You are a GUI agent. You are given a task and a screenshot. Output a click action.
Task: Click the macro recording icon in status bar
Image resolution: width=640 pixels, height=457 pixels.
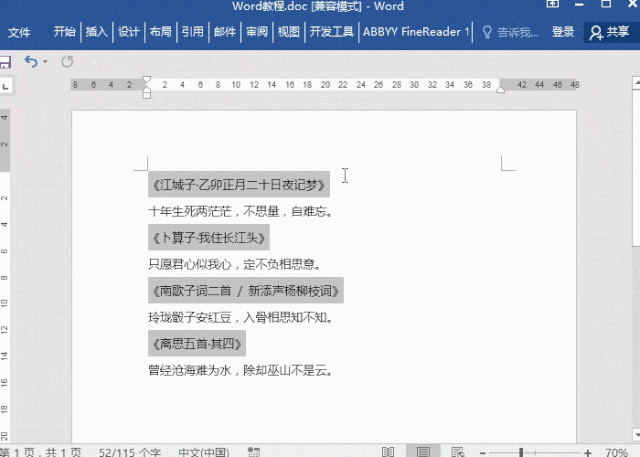point(254,452)
